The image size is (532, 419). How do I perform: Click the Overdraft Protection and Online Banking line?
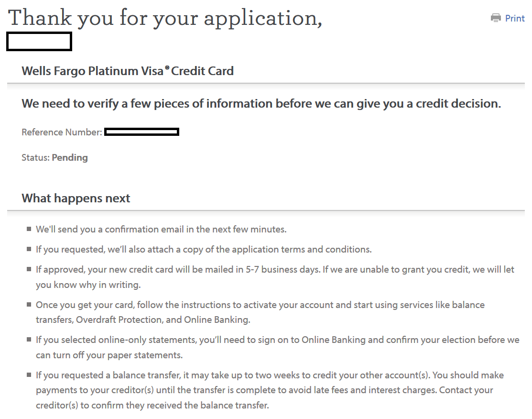143,320
